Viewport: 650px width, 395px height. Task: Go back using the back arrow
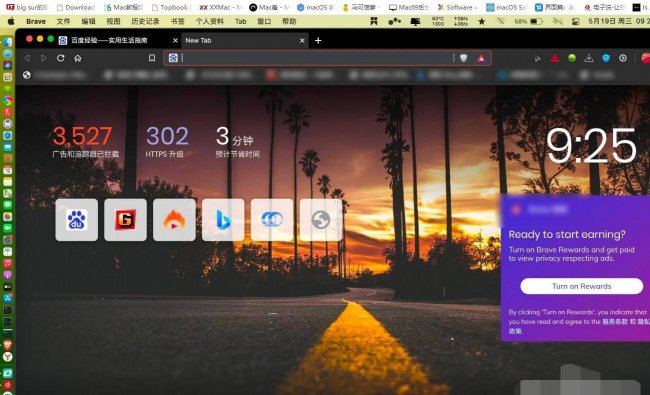(27, 58)
